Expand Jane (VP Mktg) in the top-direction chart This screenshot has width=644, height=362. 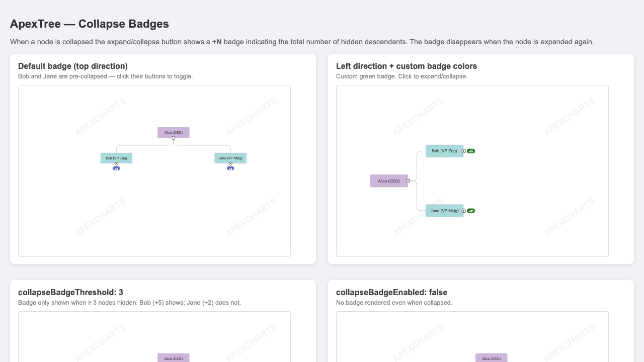[x=230, y=163]
